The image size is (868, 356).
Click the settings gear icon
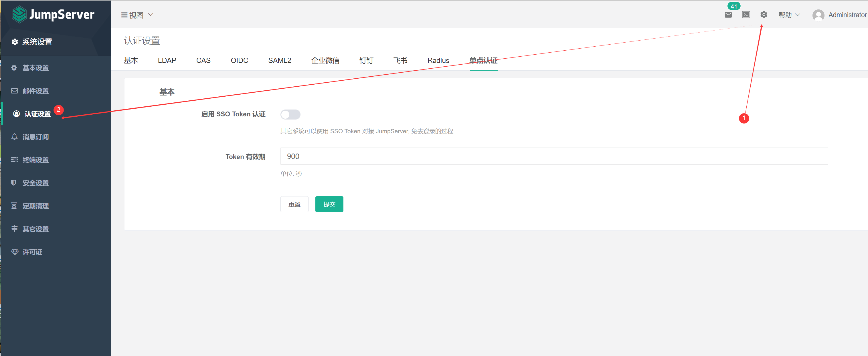pos(764,15)
